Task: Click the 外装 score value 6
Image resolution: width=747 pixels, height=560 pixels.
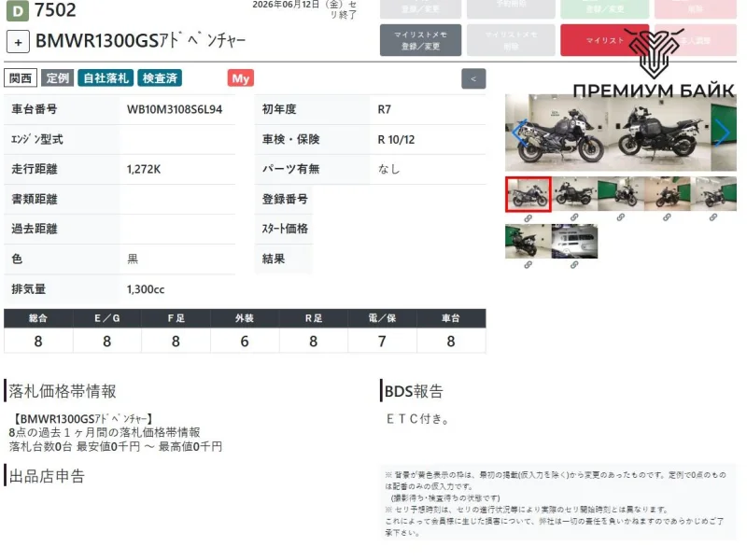Action: (245, 341)
